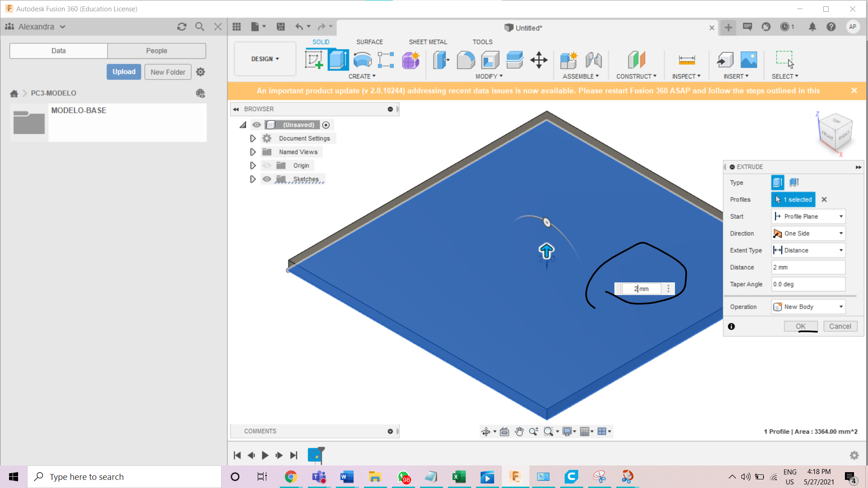Select the Press Pull modify tool
This screenshot has width=868, height=488.
tap(441, 60)
